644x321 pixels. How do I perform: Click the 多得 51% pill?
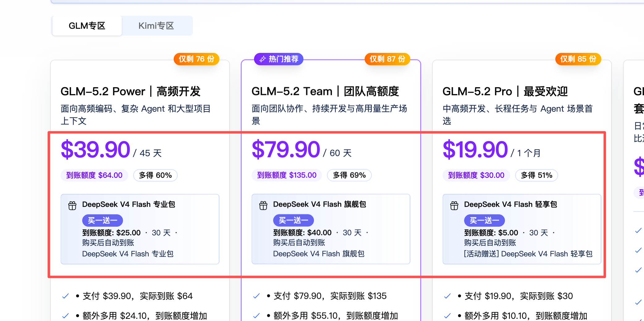click(536, 175)
